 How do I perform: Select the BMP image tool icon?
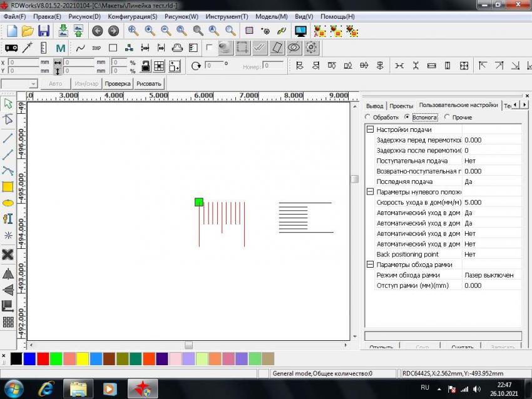click(96, 48)
